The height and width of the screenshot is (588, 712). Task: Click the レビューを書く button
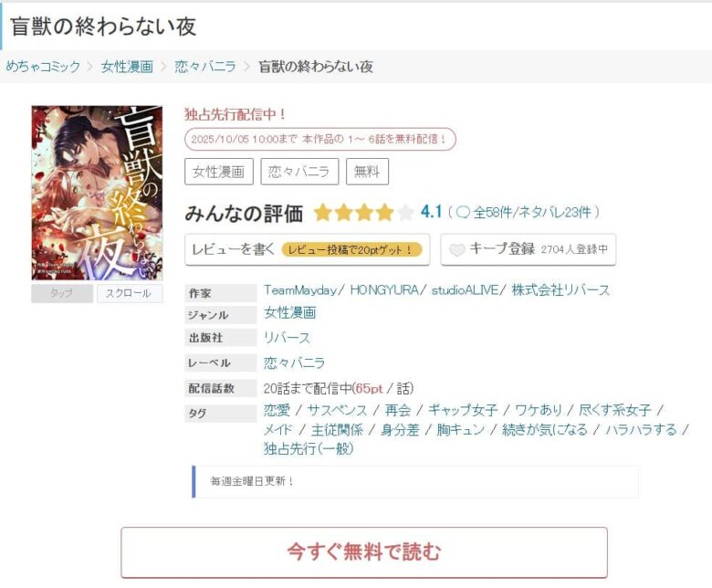pyautogui.click(x=307, y=249)
